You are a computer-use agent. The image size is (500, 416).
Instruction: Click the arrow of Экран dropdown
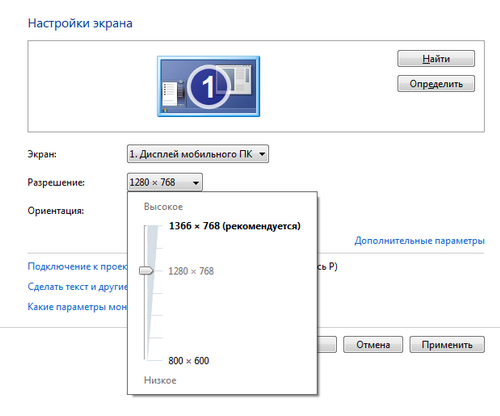pos(262,154)
